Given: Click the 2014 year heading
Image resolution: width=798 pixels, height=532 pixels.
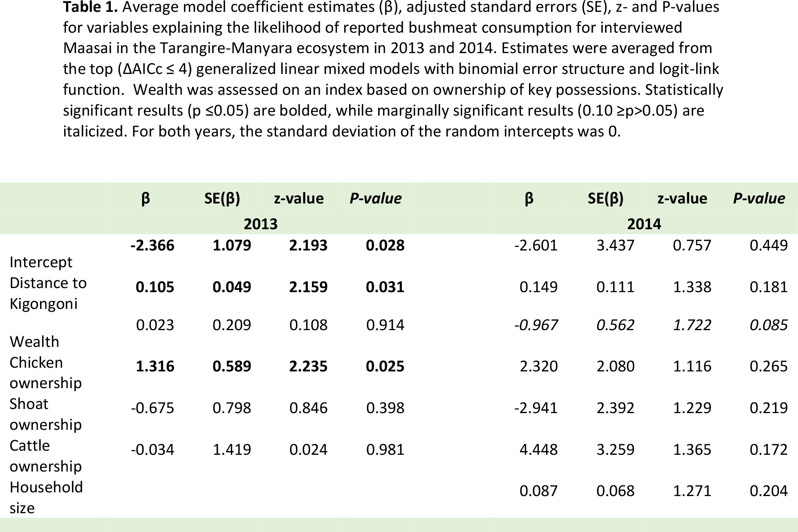Looking at the screenshot, I should pyautogui.click(x=644, y=224).
